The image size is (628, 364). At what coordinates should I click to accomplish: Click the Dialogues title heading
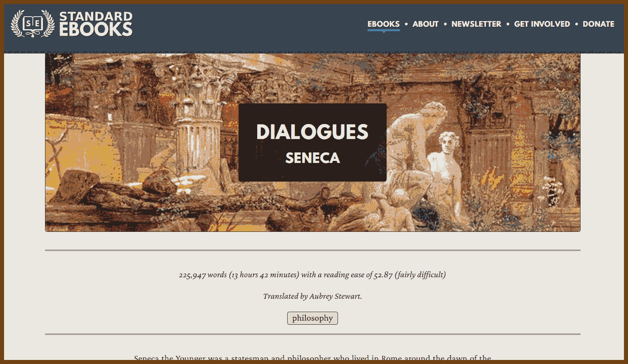click(x=312, y=132)
